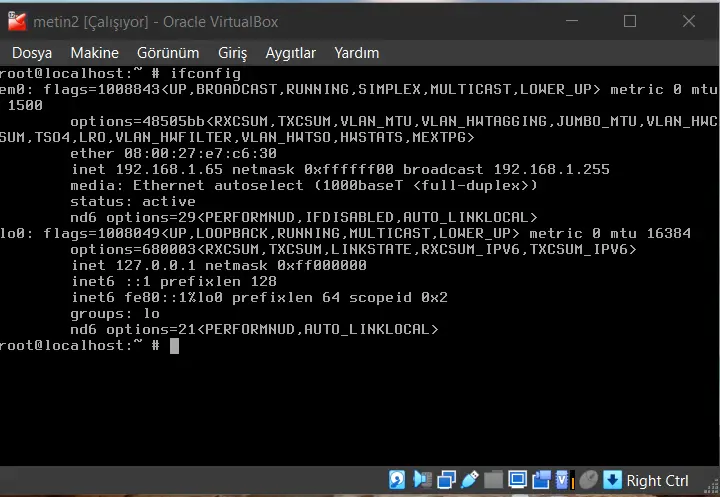Maximize the metin2 VirtualBox window
Image resolution: width=720 pixels, height=497 pixels.
[630, 20]
